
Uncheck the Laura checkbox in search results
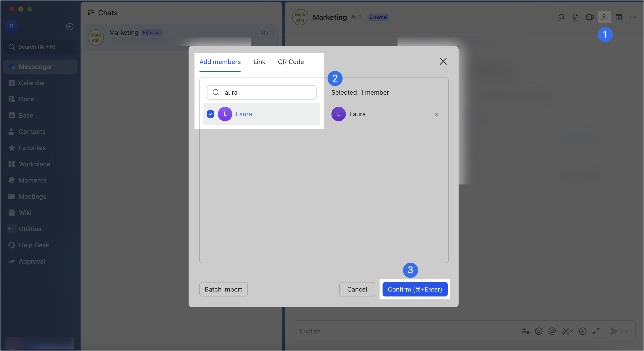[x=210, y=114]
